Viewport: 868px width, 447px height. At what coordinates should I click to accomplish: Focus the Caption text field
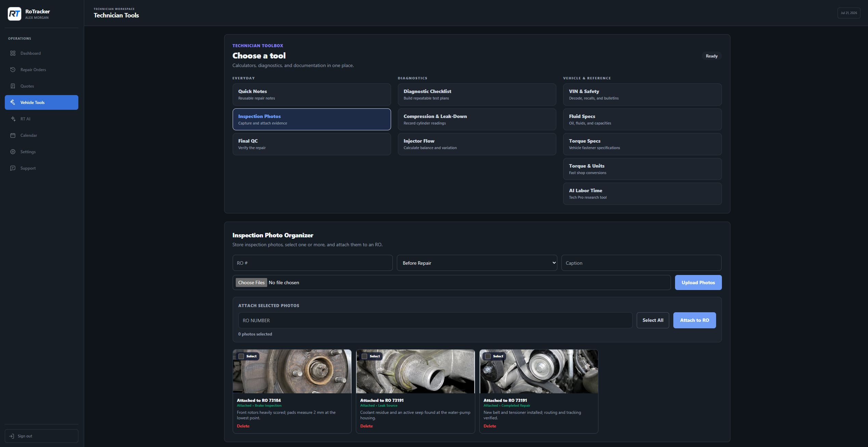point(641,263)
